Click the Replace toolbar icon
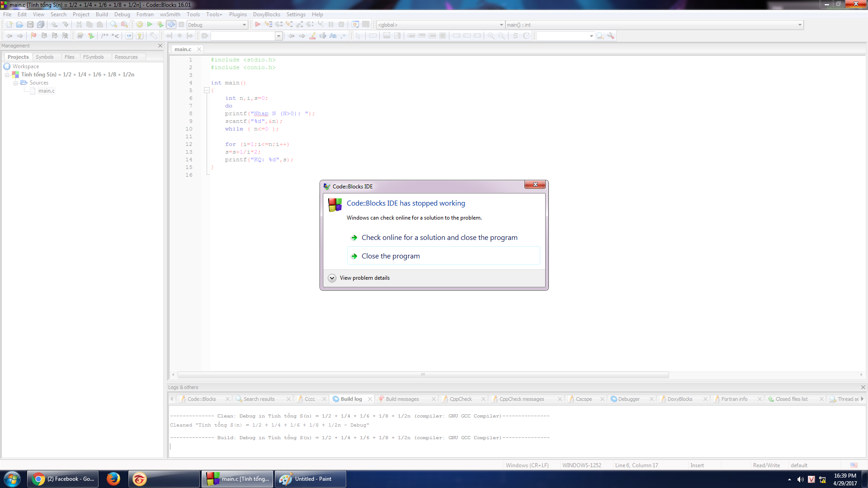Viewport: 868px width, 488px height. tap(124, 24)
